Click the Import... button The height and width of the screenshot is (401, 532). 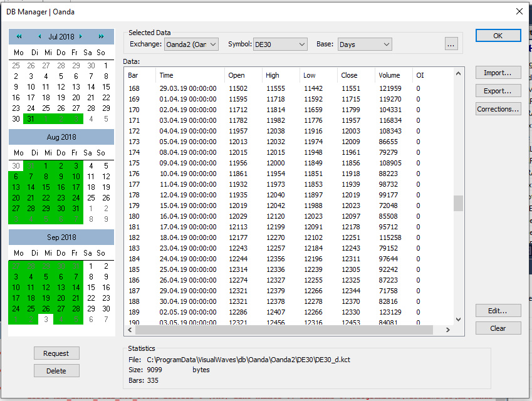[x=498, y=73]
